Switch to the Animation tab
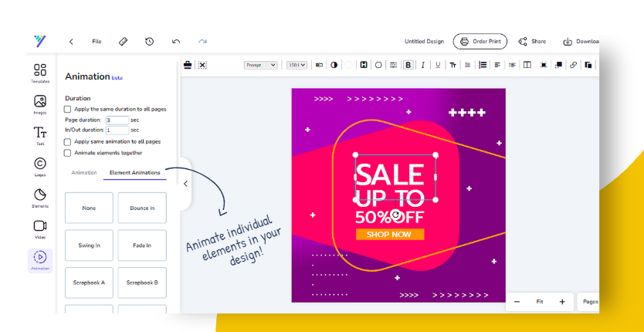Image resolution: width=644 pixels, height=332 pixels. click(x=84, y=173)
